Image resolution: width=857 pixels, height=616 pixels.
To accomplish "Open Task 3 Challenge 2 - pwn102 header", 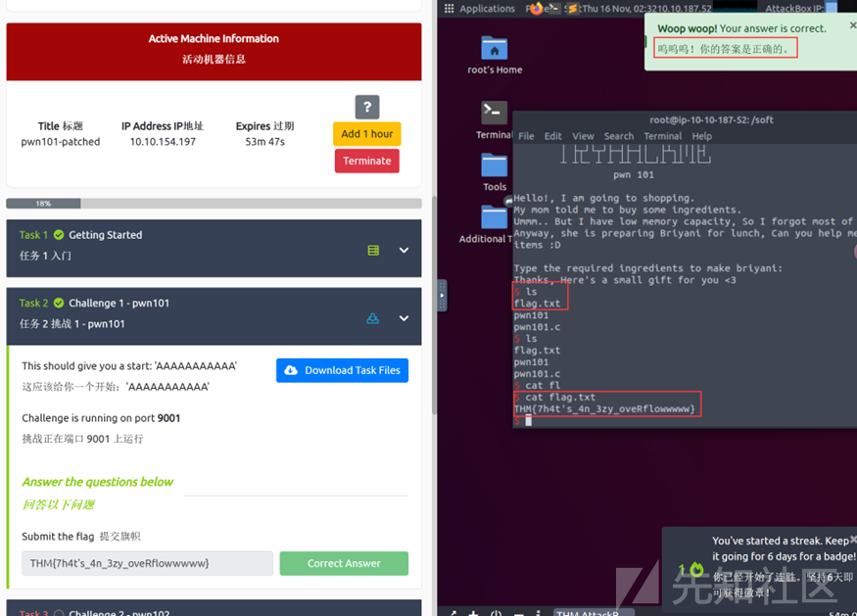I will pyautogui.click(x=214, y=608).
